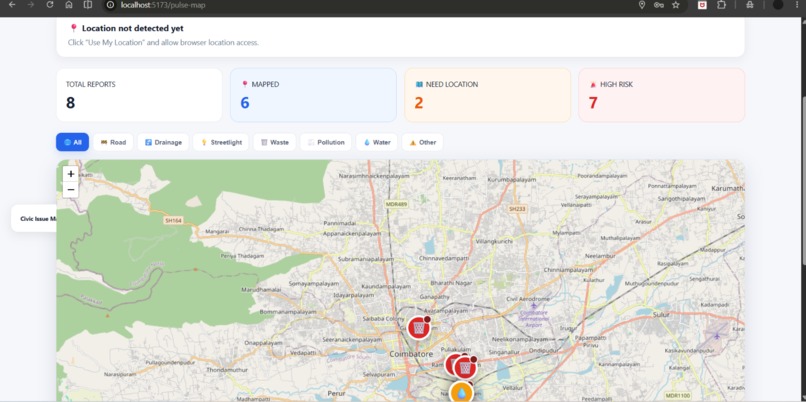
Task: Click the Chinnavedampatti label on map
Action: point(444,258)
